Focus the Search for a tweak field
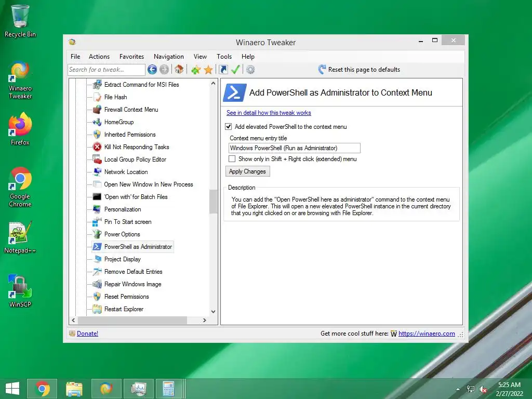The width and height of the screenshot is (532, 399). [x=107, y=70]
